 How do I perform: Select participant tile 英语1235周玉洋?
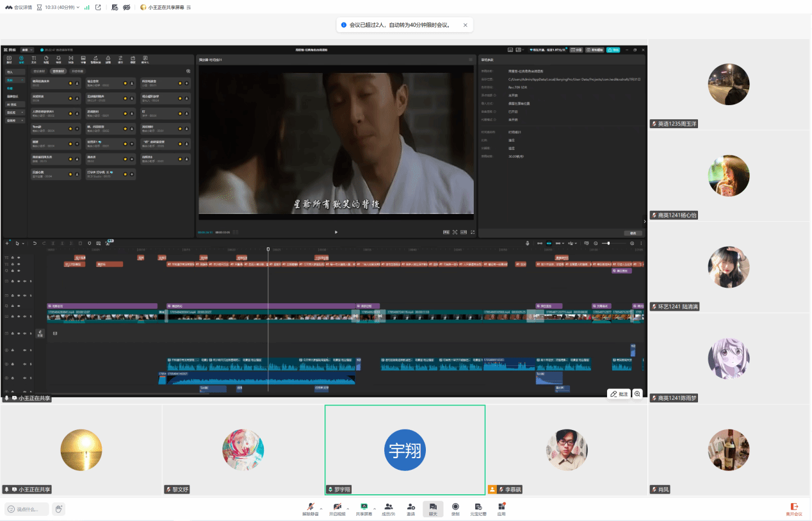pos(729,84)
